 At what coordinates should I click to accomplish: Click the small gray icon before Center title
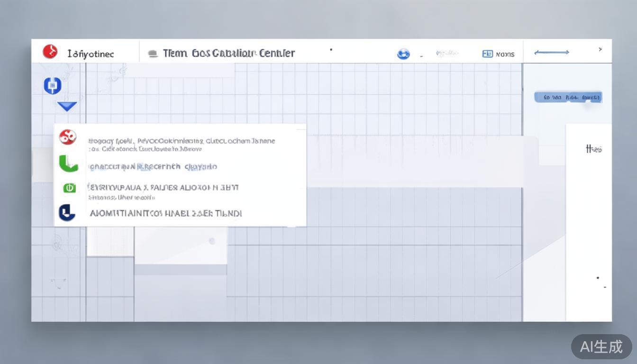(153, 54)
